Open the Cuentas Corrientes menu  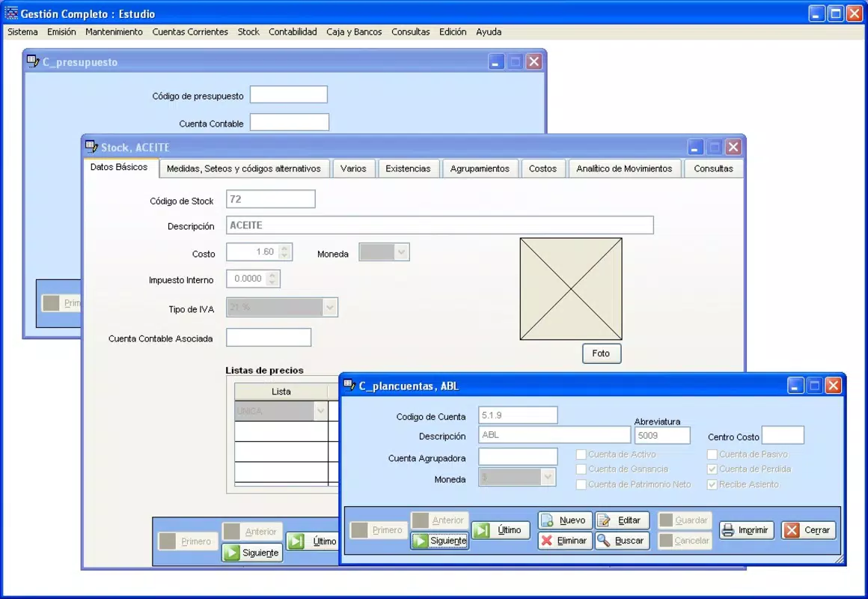click(190, 32)
